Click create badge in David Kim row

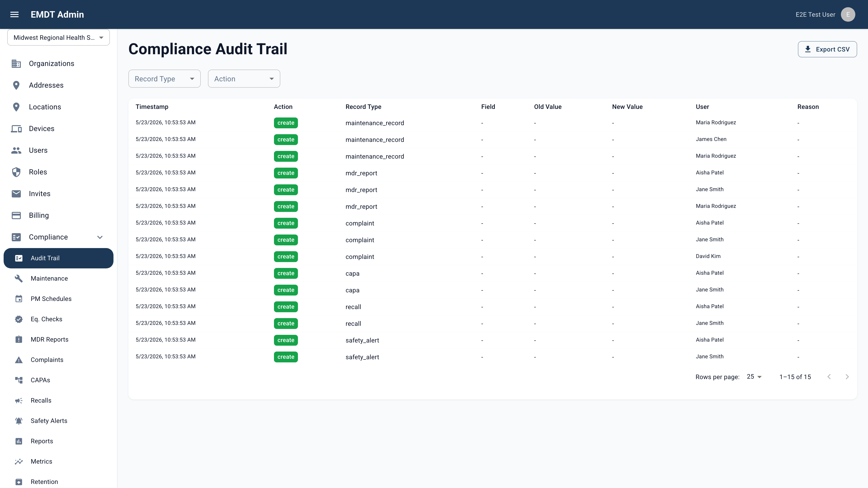pos(286,257)
